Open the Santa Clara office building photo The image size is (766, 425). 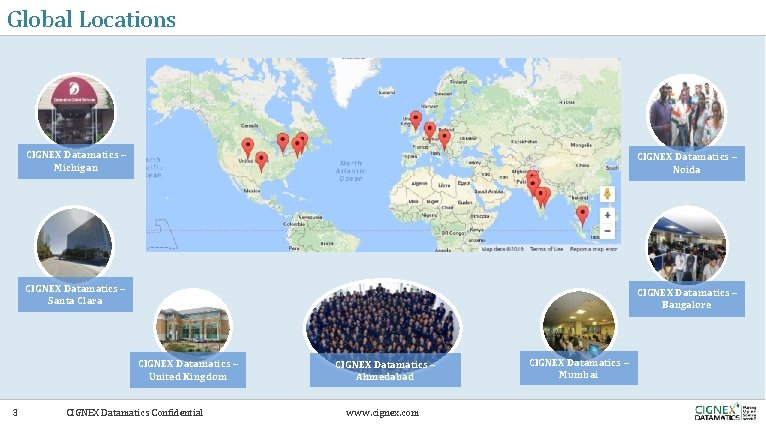[74, 244]
